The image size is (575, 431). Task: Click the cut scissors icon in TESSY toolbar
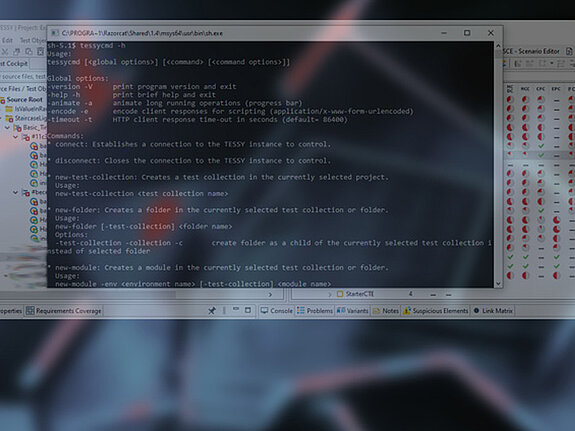click(x=5, y=52)
